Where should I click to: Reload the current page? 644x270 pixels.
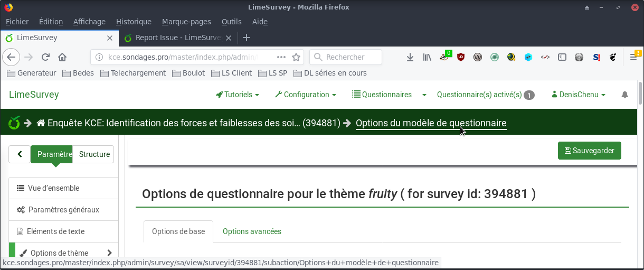tap(45, 57)
